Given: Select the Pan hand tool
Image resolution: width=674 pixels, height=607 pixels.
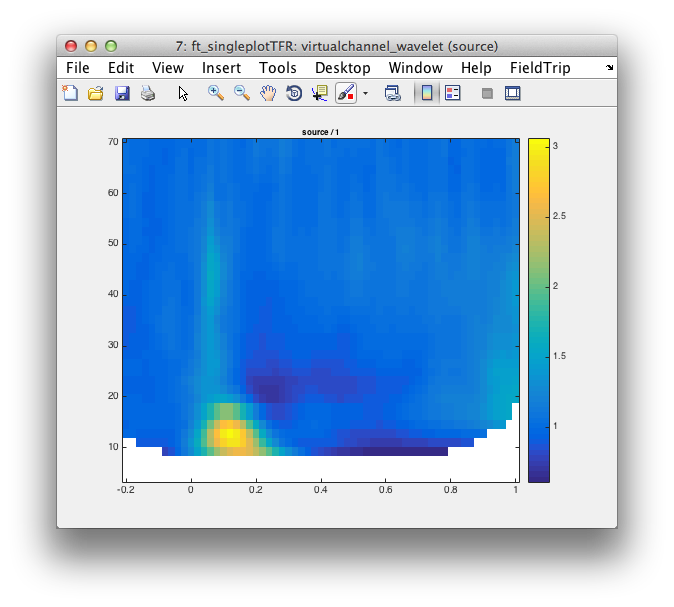Looking at the screenshot, I should tap(268, 93).
